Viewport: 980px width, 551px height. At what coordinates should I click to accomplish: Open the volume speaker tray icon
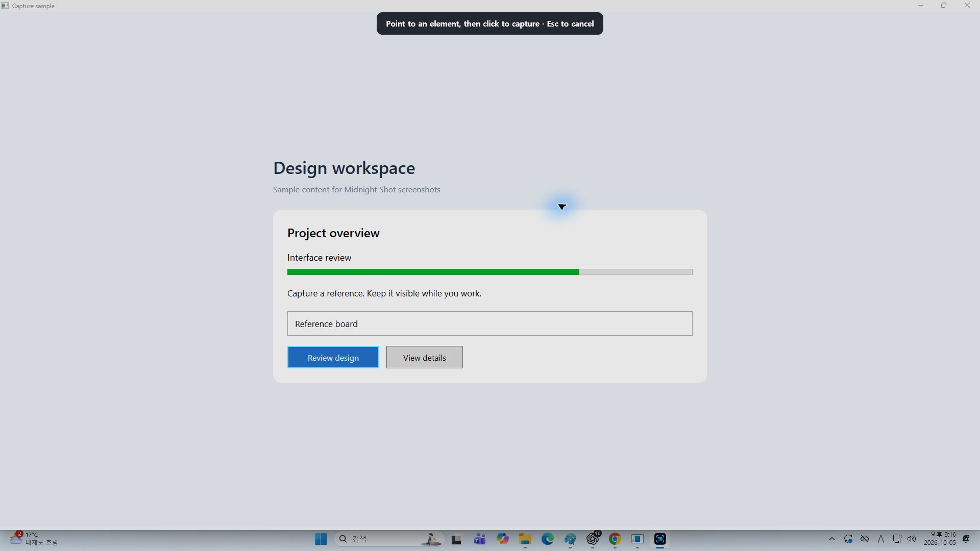coord(912,539)
